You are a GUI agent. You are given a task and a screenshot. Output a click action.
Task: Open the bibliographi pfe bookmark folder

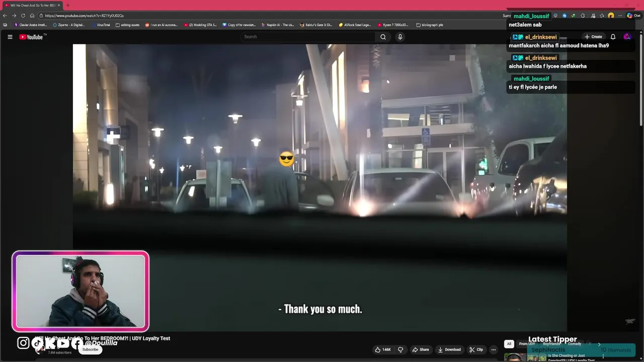tap(430, 25)
